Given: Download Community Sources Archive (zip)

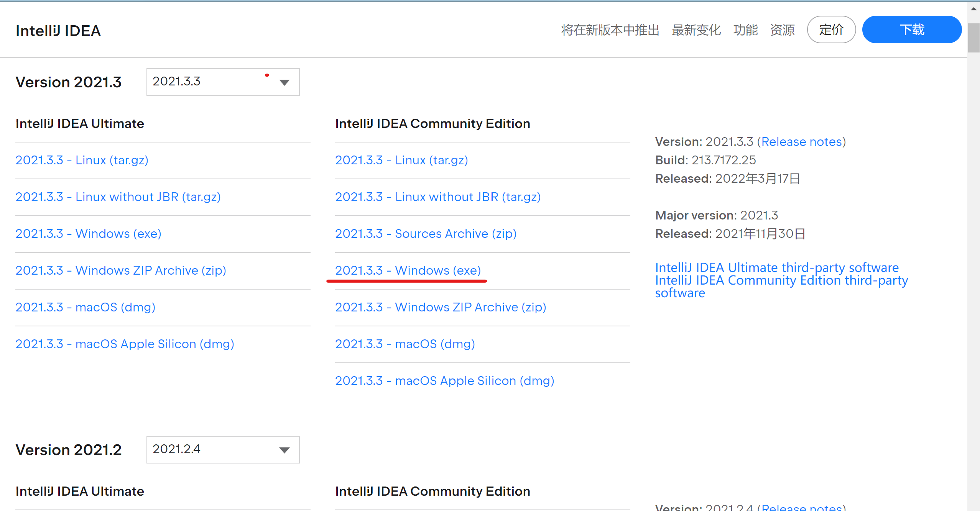Looking at the screenshot, I should click(x=426, y=234).
